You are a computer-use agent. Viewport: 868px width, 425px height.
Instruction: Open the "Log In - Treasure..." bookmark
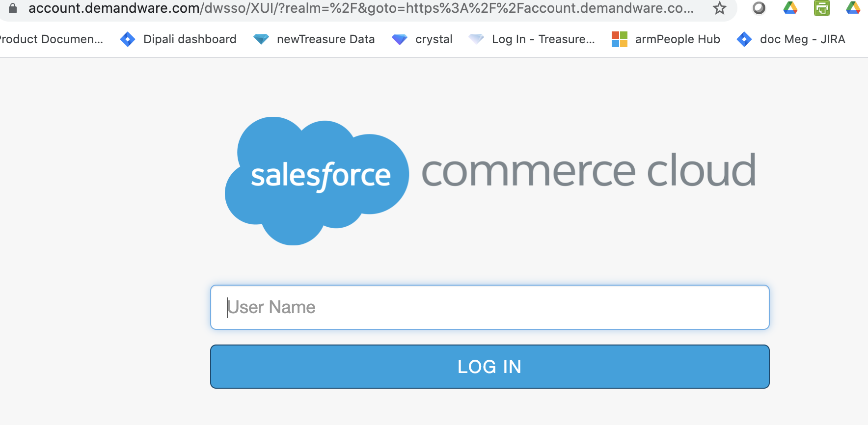click(x=543, y=39)
